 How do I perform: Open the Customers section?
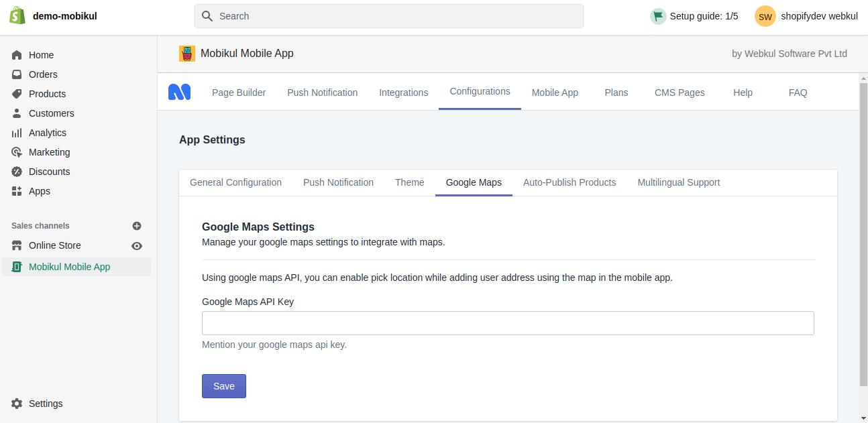(x=52, y=113)
